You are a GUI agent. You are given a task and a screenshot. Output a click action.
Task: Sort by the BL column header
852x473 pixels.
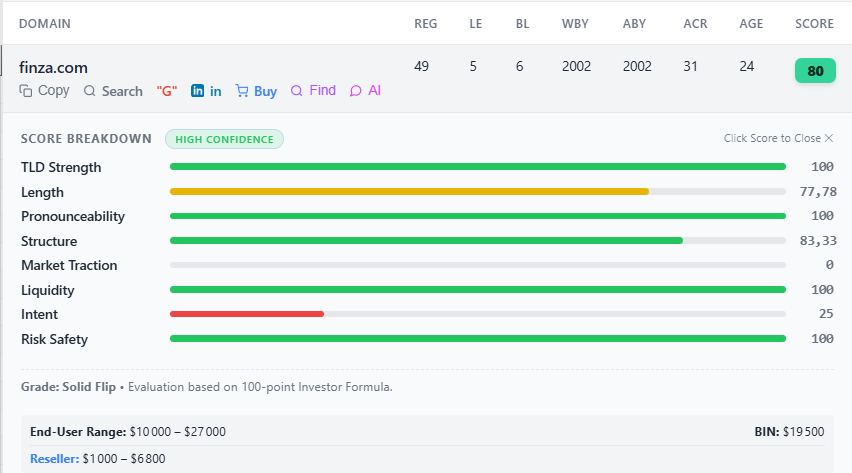click(523, 24)
